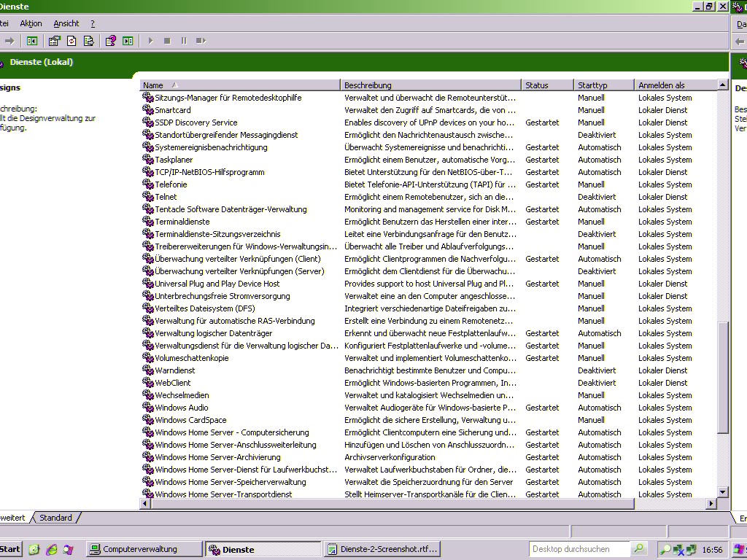The image size is (747, 560).
Task: Sort list by Starttyp column header
Action: [x=592, y=85]
